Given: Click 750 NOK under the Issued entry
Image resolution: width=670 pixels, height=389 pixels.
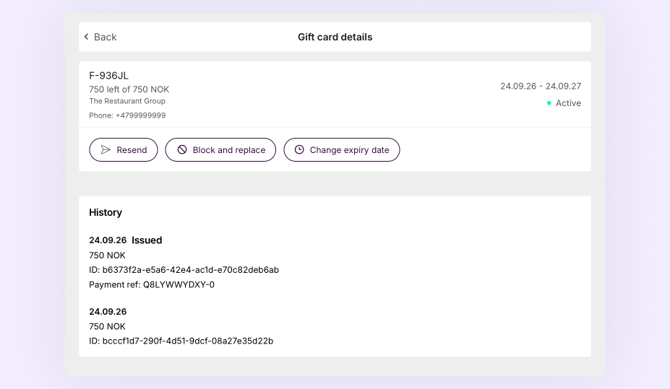Looking at the screenshot, I should pyautogui.click(x=107, y=256).
